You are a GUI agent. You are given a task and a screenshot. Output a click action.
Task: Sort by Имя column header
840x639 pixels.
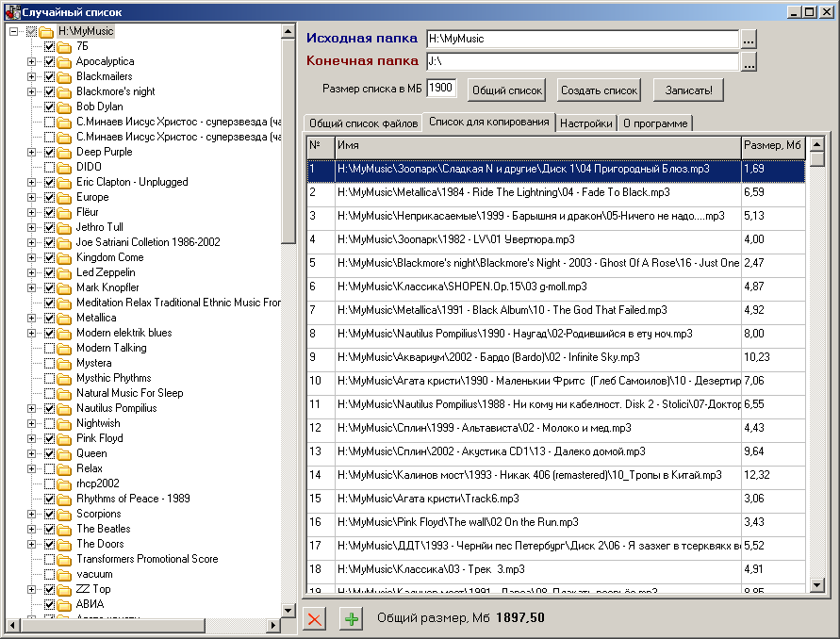[538, 146]
